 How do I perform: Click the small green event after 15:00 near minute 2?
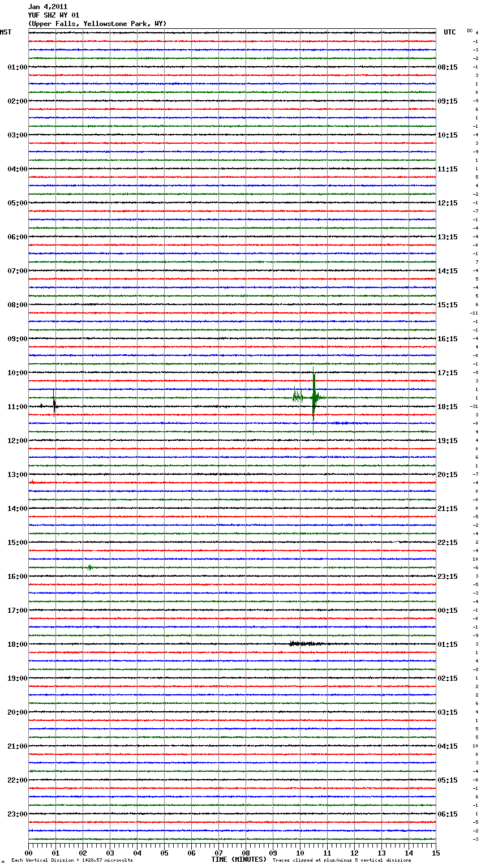point(89,567)
